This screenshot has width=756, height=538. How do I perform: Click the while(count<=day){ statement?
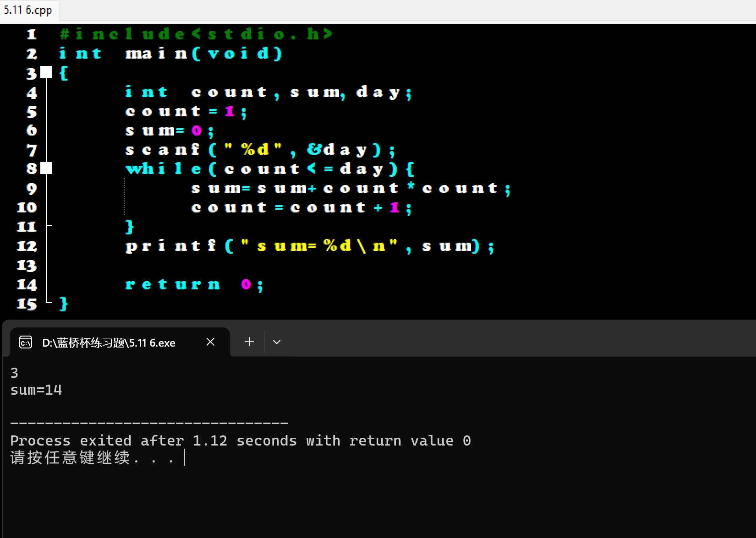coord(270,169)
